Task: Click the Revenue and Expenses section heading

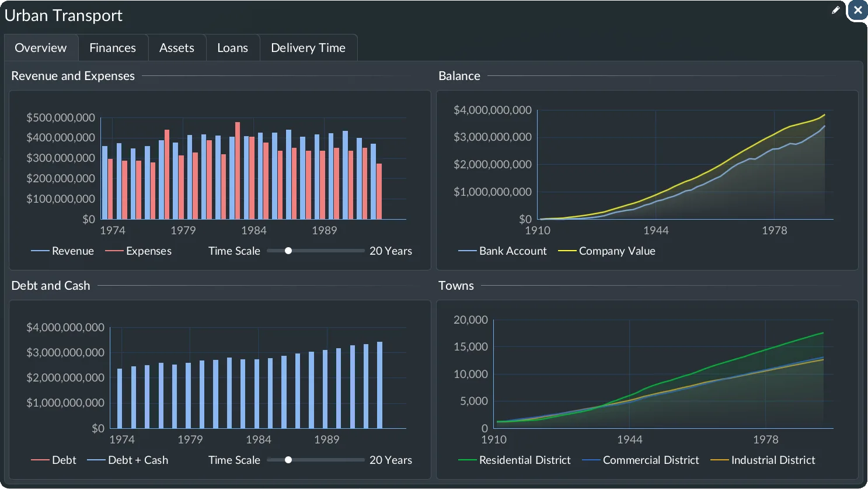Action: tap(73, 76)
